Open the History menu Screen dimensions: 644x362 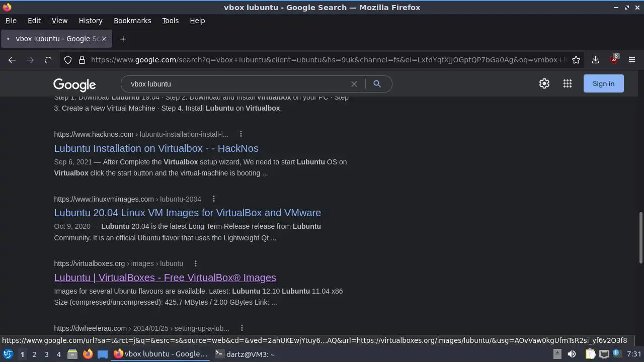pos(91,21)
